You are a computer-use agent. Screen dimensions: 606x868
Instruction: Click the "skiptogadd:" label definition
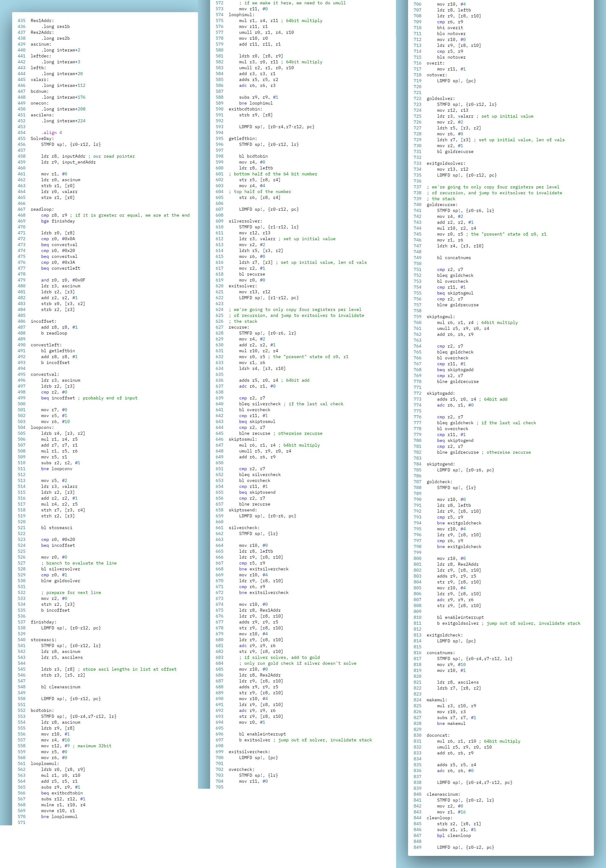[441, 394]
